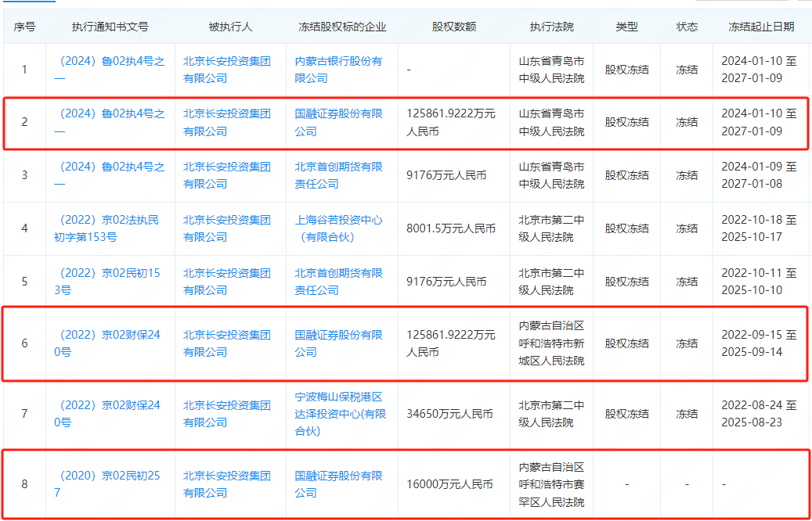
Task: Click date range 2022-10-11 至 2025-10-10
Action: tap(760, 282)
